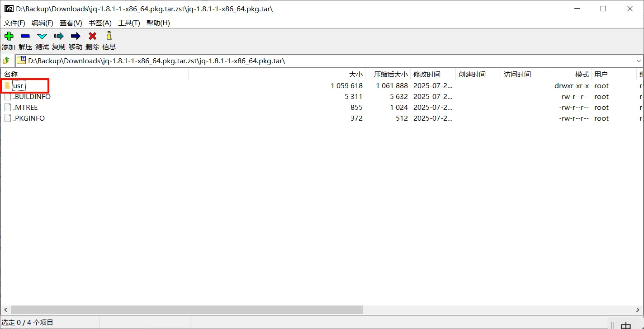
Task: Click the yellow Info (信息) icon
Action: [109, 36]
